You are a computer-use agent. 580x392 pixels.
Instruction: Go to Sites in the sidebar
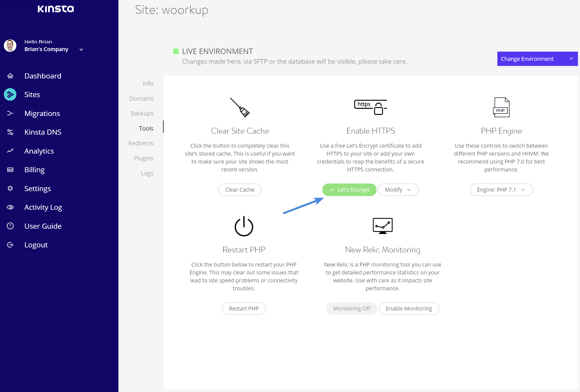(32, 95)
